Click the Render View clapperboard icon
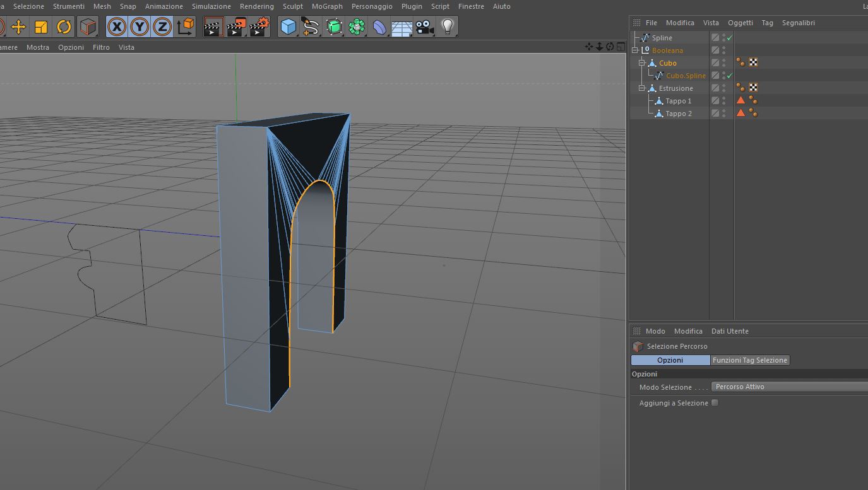 tap(213, 26)
